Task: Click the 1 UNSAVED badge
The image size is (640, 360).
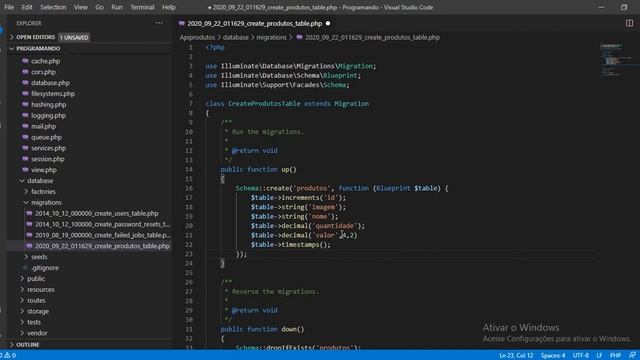Action: pyautogui.click(x=74, y=37)
